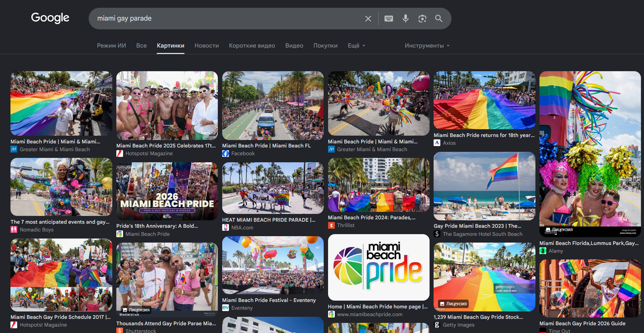The width and height of the screenshot is (644, 333).
Task: Clear the search query with the X icon
Action: (368, 19)
